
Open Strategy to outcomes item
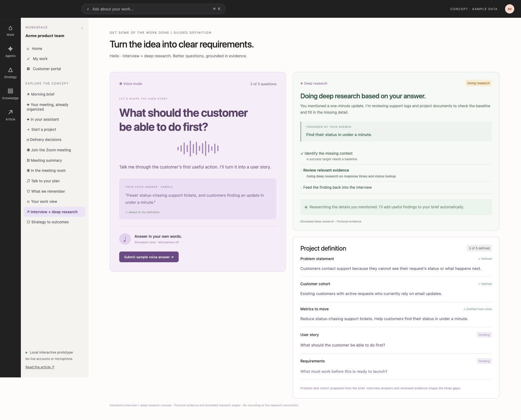[x=54, y=222]
